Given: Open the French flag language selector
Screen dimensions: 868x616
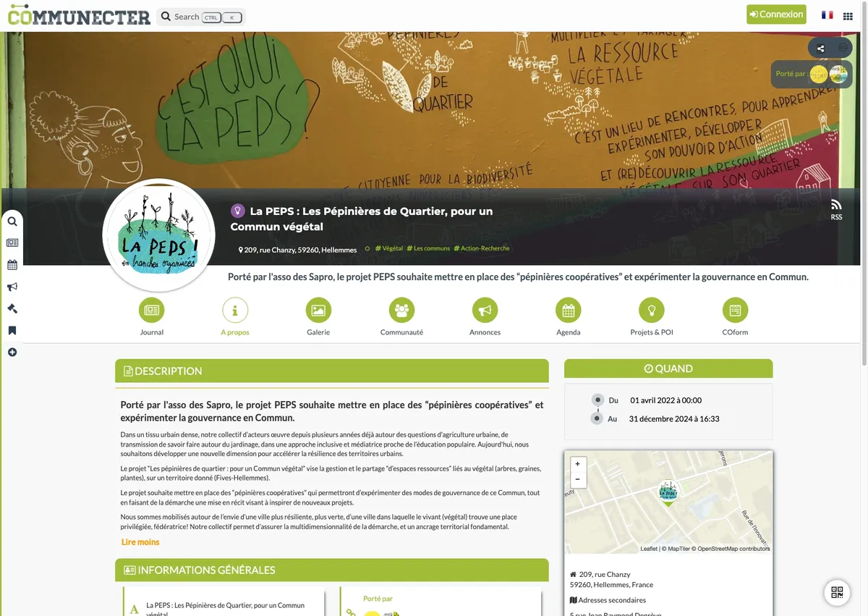Looking at the screenshot, I should [x=827, y=15].
